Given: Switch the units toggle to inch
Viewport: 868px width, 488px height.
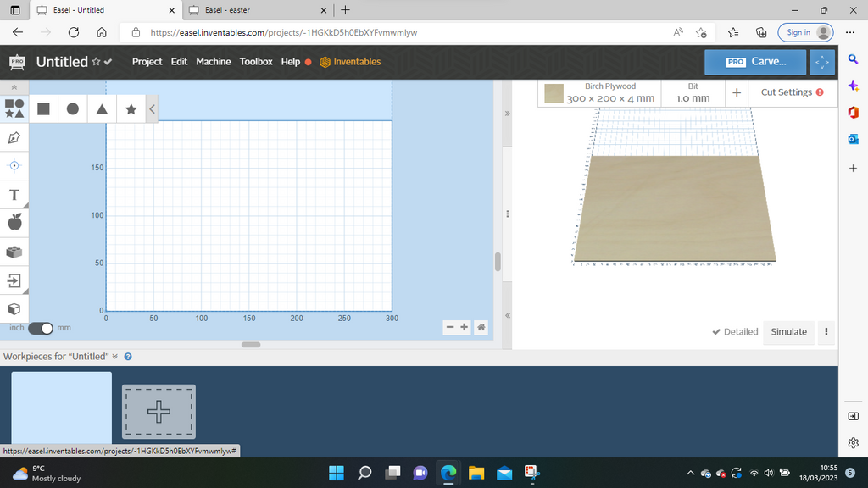Looking at the screenshot, I should [x=36, y=328].
